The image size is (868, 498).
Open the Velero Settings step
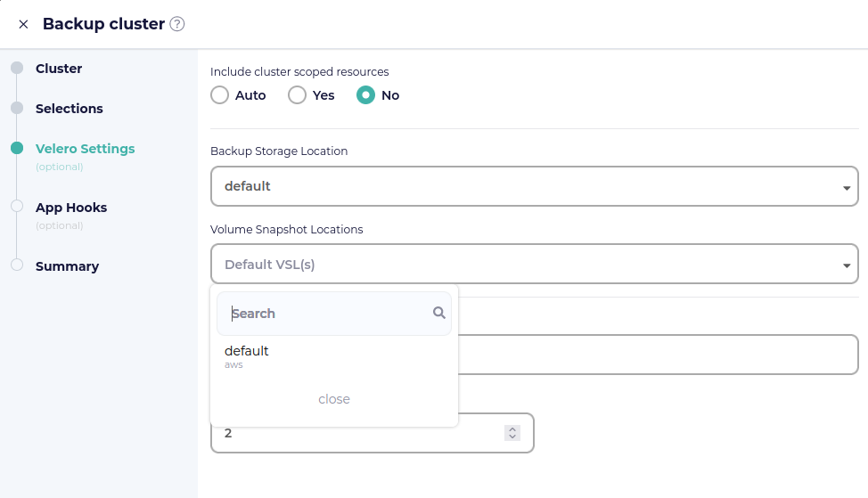coord(86,148)
